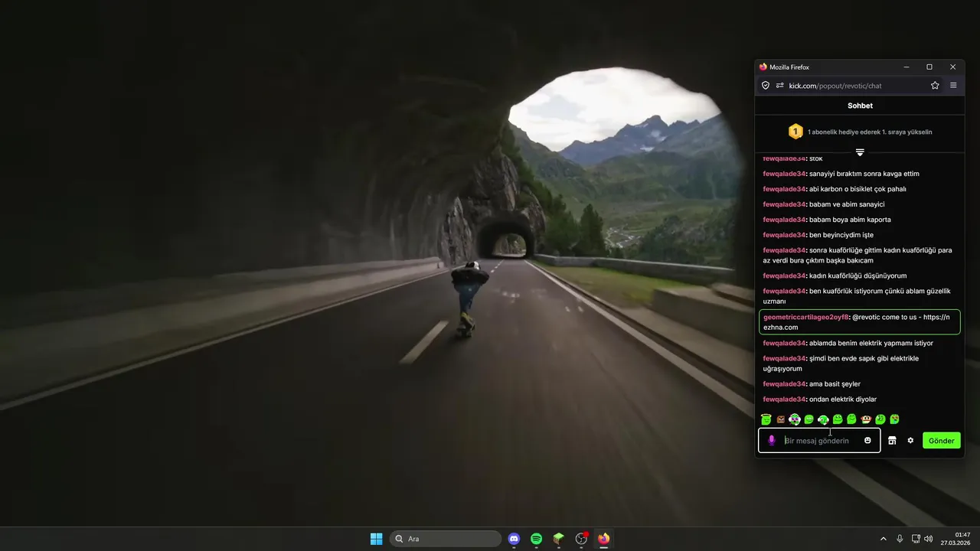
Task: Open the Windows Start menu
Action: point(377,539)
